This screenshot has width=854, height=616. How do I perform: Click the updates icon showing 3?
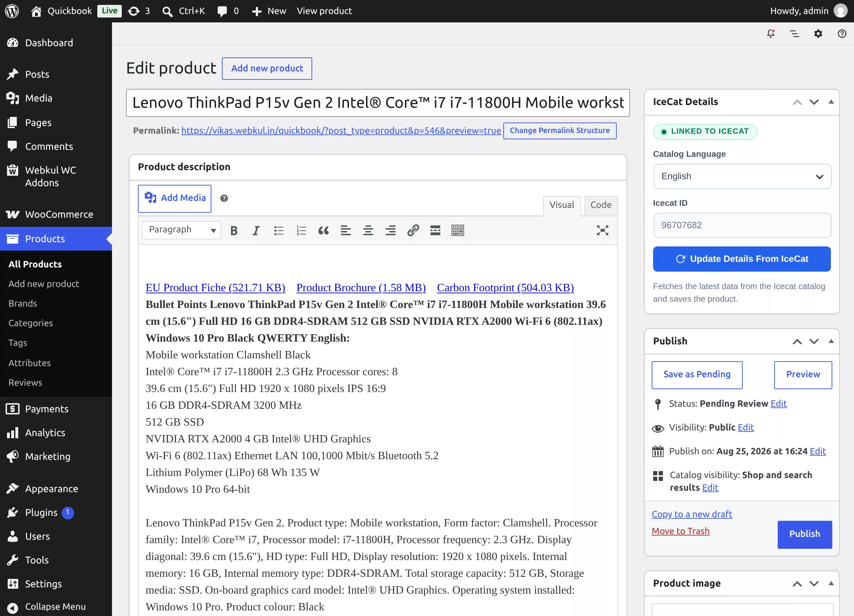point(134,11)
